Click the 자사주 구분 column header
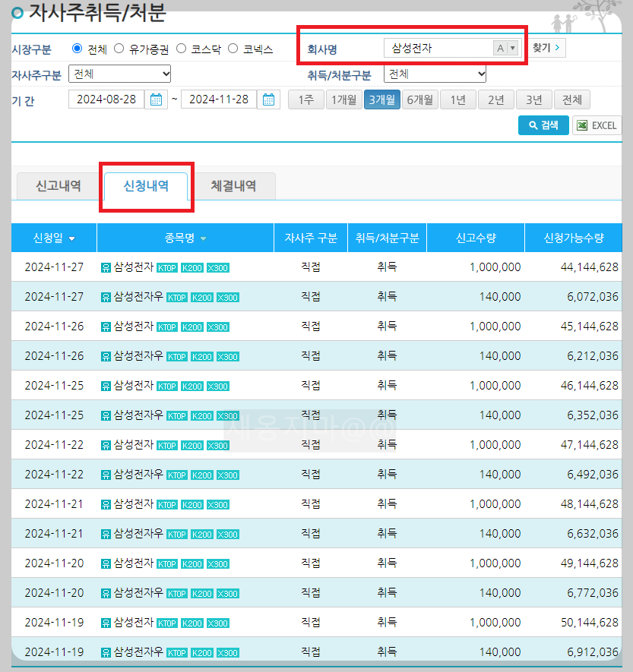 311,238
